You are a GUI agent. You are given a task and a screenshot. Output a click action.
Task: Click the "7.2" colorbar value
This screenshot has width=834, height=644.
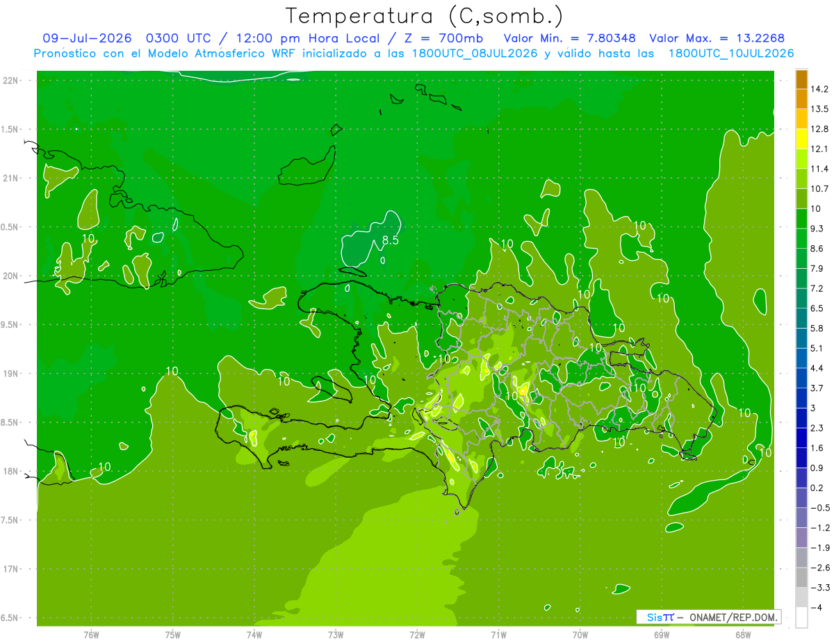pyautogui.click(x=817, y=288)
